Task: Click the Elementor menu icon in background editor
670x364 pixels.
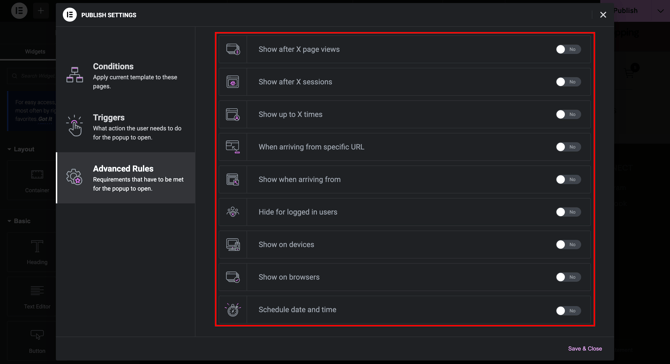Action: 19,11
